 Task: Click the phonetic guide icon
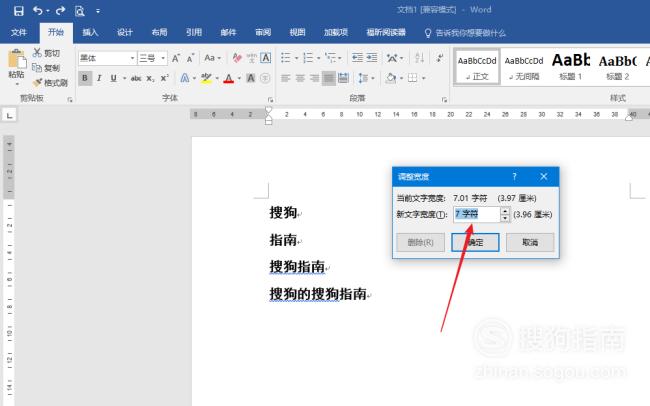252,58
